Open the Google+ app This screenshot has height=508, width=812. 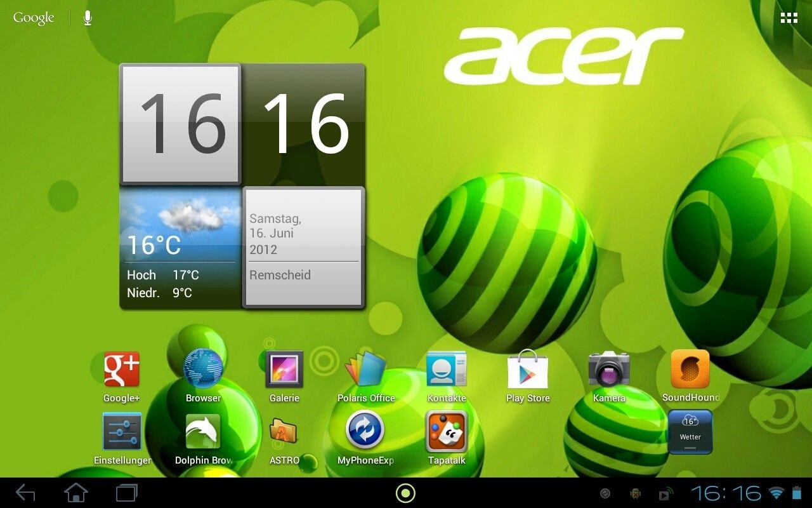(121, 377)
